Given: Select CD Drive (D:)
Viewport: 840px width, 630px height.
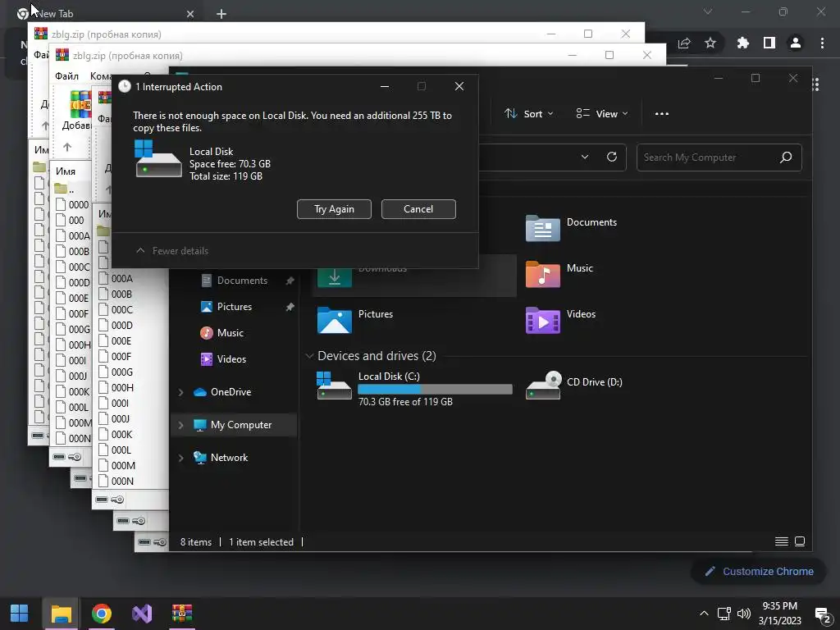Looking at the screenshot, I should [x=574, y=386].
